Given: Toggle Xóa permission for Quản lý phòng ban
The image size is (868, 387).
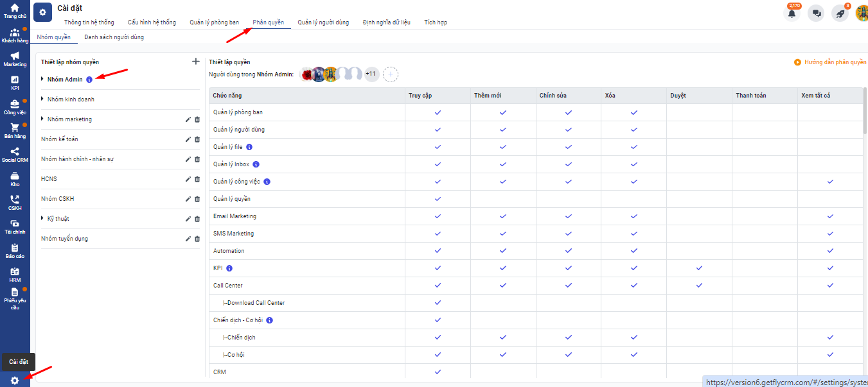Looking at the screenshot, I should pyautogui.click(x=633, y=112).
